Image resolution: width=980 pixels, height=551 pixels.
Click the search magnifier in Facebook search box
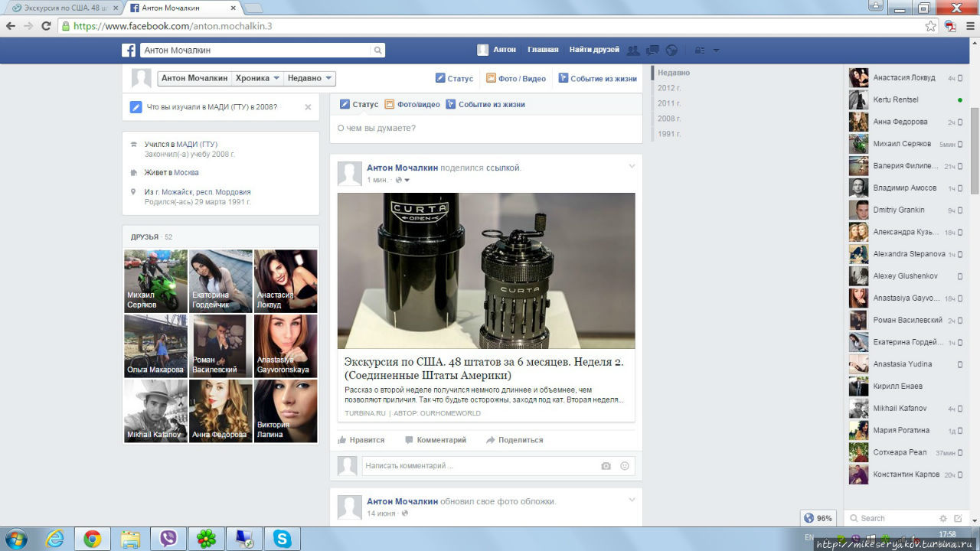377,51
